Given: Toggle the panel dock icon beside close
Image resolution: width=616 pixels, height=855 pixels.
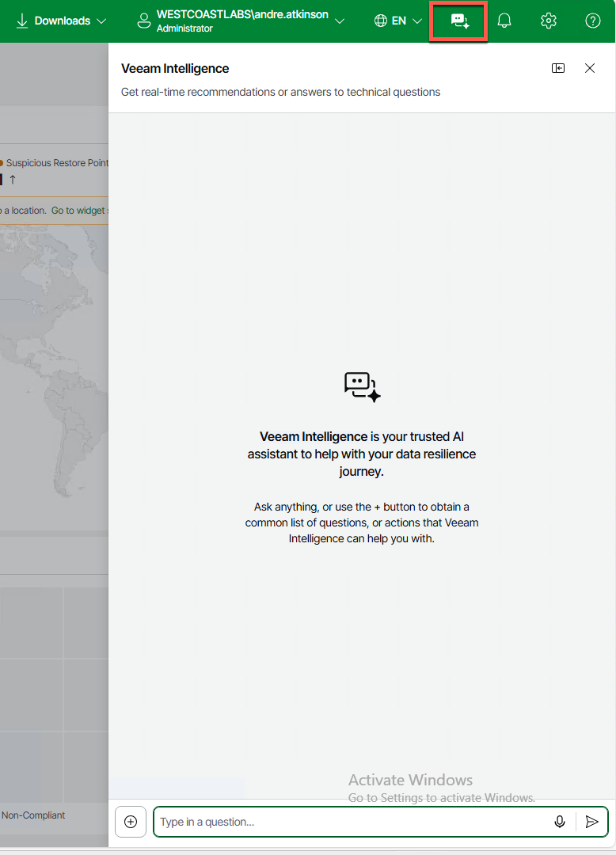Looking at the screenshot, I should [558, 69].
